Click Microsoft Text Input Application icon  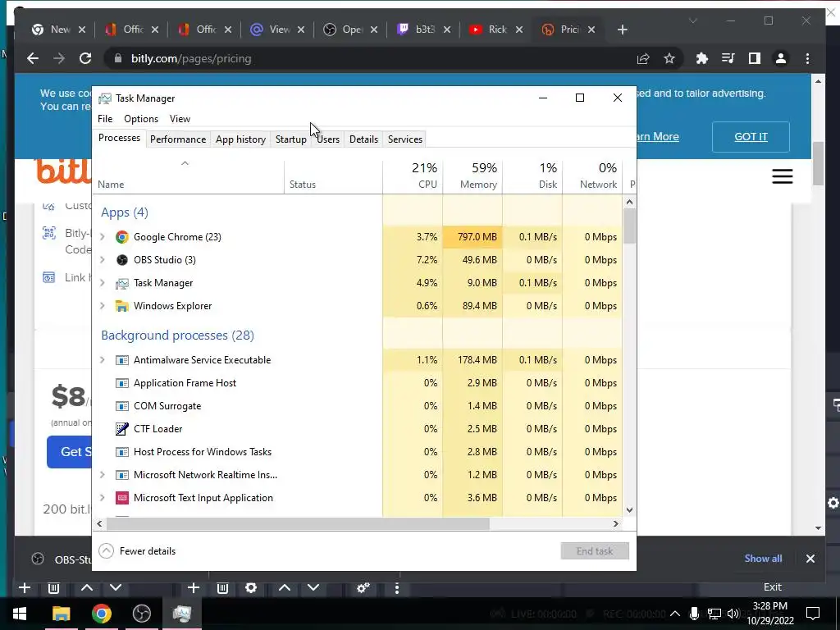[x=122, y=498]
